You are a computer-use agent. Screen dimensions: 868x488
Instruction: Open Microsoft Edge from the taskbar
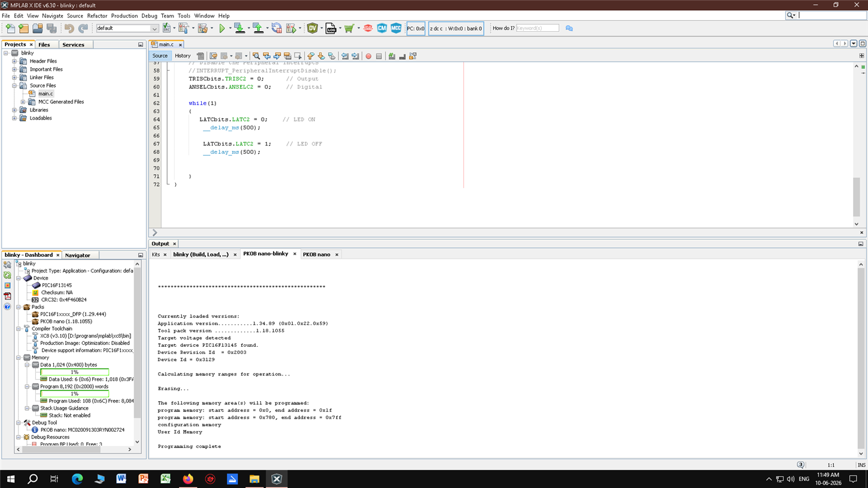click(77, 479)
